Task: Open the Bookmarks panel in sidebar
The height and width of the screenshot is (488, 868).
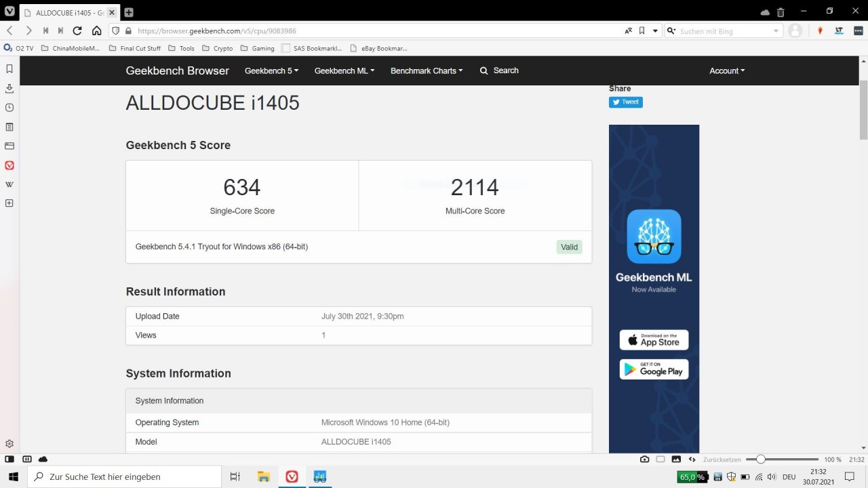Action: click(9, 68)
